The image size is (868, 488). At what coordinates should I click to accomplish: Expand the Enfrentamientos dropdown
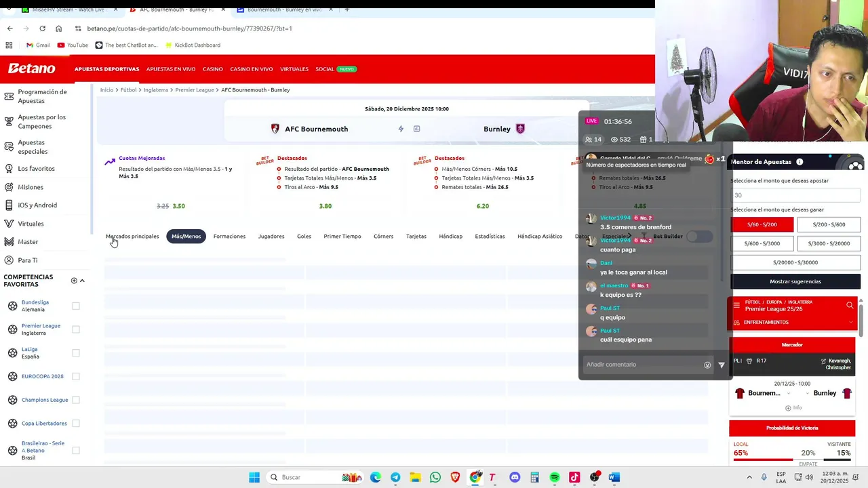point(851,322)
